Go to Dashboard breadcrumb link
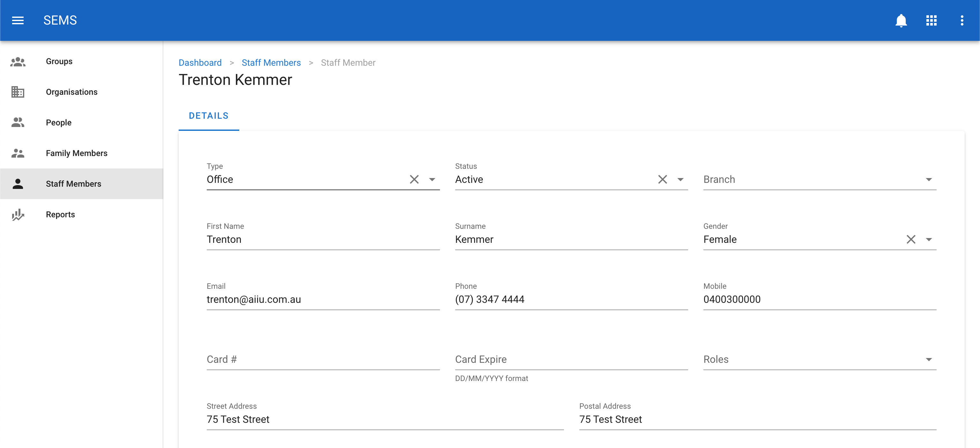The image size is (980, 448). point(200,63)
